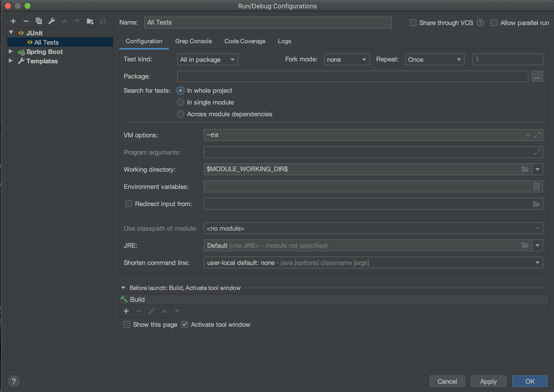
Task: Copy the All Tests configuration
Action: (39, 21)
